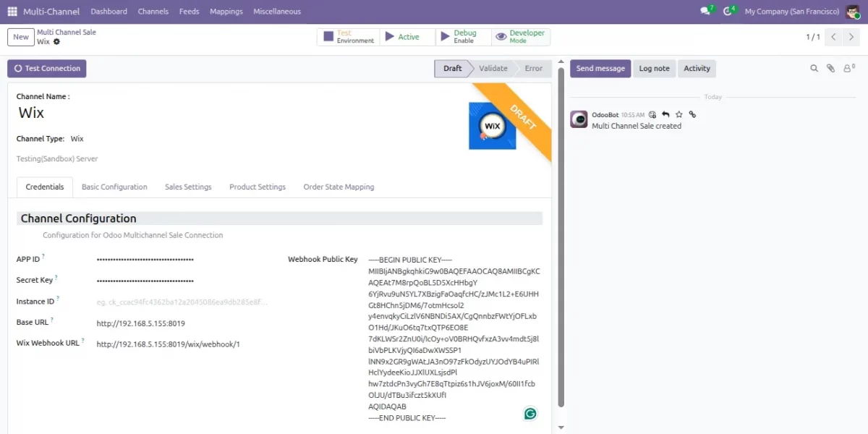This screenshot has height=434, width=868.
Task: Click the Channel Name field Wix
Action: 31,113
